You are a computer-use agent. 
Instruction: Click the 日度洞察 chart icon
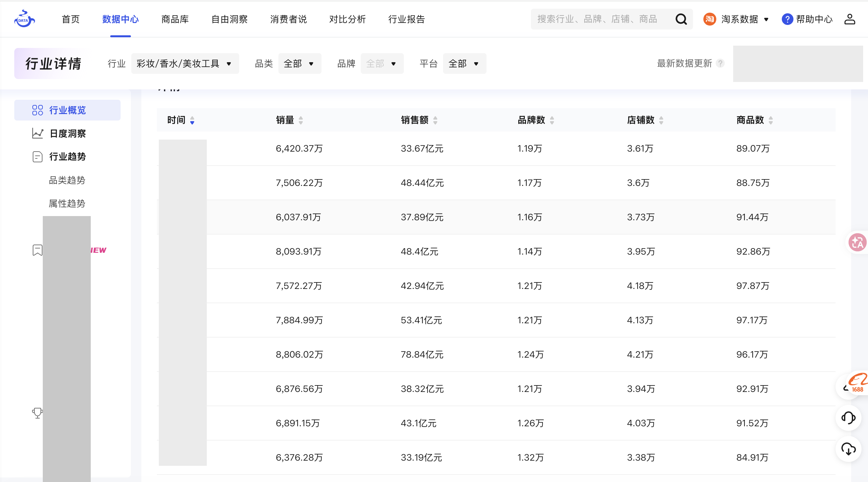[x=37, y=133]
